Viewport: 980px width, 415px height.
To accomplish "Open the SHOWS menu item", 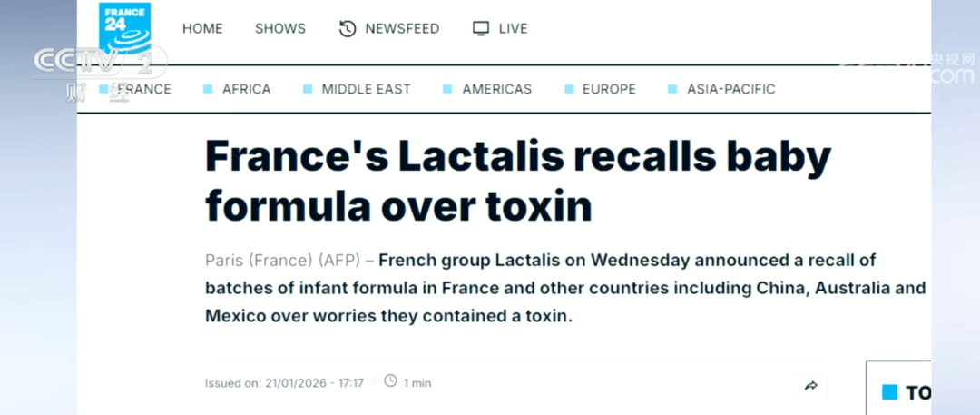I will (280, 29).
